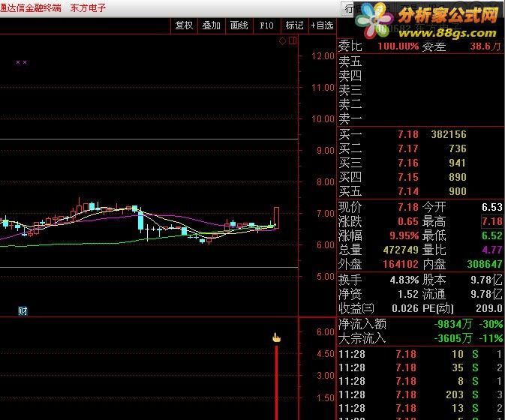Click the 委比 label

pyautogui.click(x=350, y=46)
